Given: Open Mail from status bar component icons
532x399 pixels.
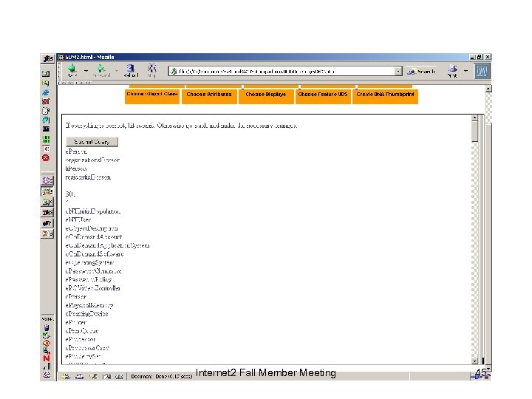Looking at the screenshot, I should click(x=79, y=376).
